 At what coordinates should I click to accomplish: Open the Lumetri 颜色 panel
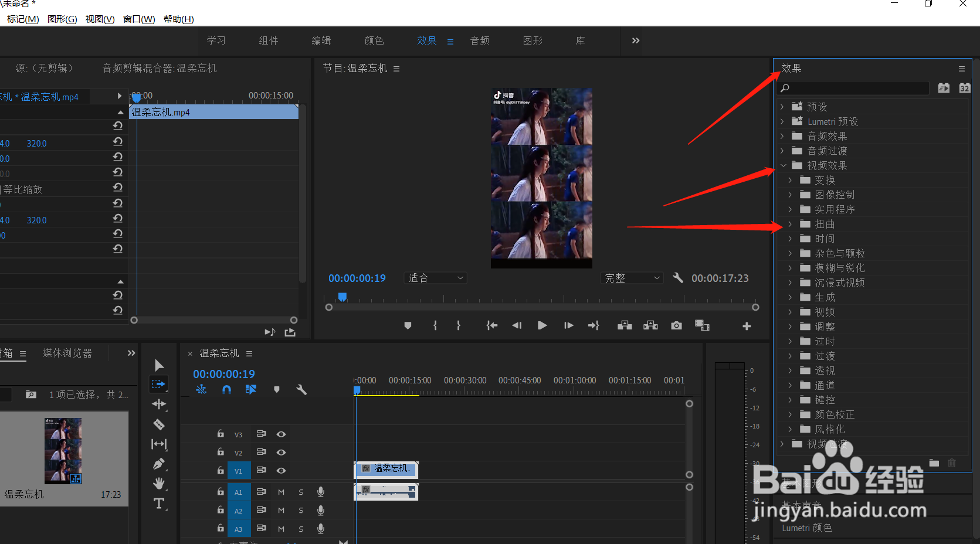point(807,528)
